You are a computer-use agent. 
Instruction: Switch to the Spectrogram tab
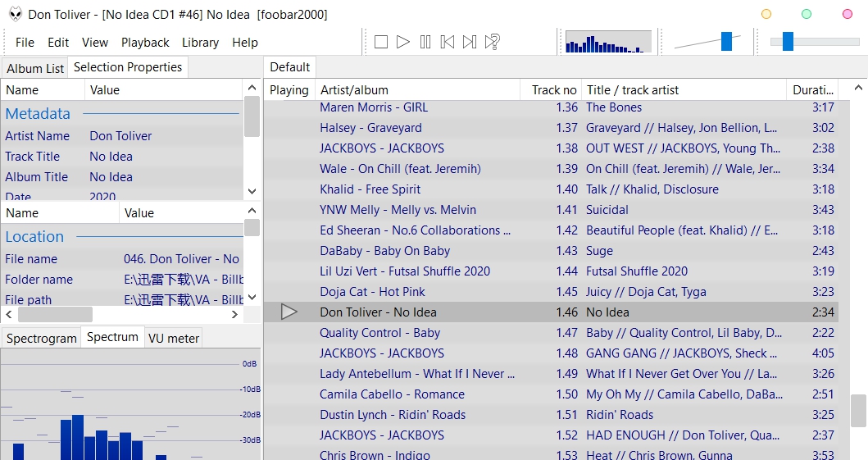(42, 338)
